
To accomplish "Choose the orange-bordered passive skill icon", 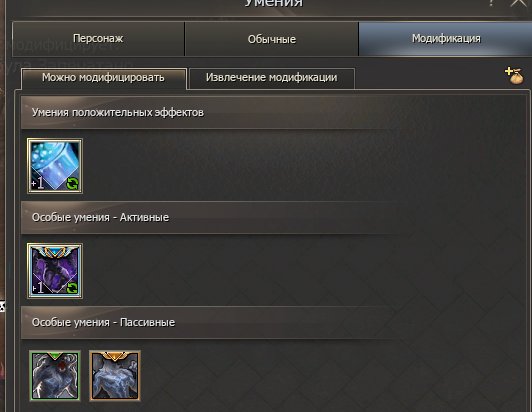I will coord(115,375).
